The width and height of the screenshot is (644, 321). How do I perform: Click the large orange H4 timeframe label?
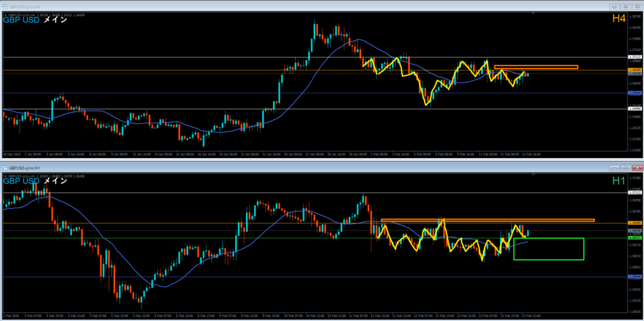point(618,20)
